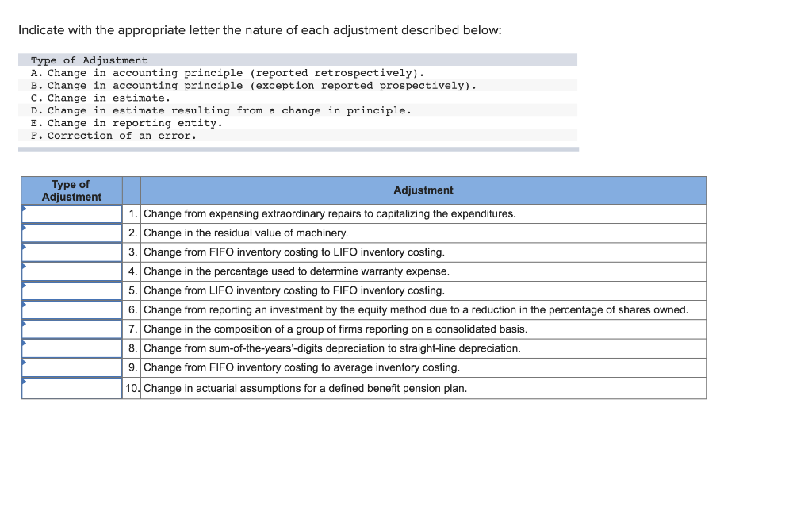Click the answer box for item 6
The width and height of the screenshot is (812, 519).
click(70, 309)
